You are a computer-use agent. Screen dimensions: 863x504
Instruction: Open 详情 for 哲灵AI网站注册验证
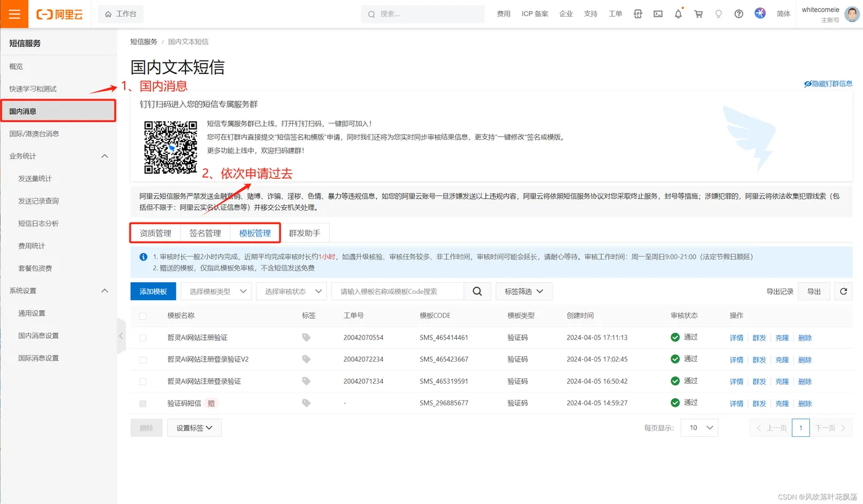point(737,338)
